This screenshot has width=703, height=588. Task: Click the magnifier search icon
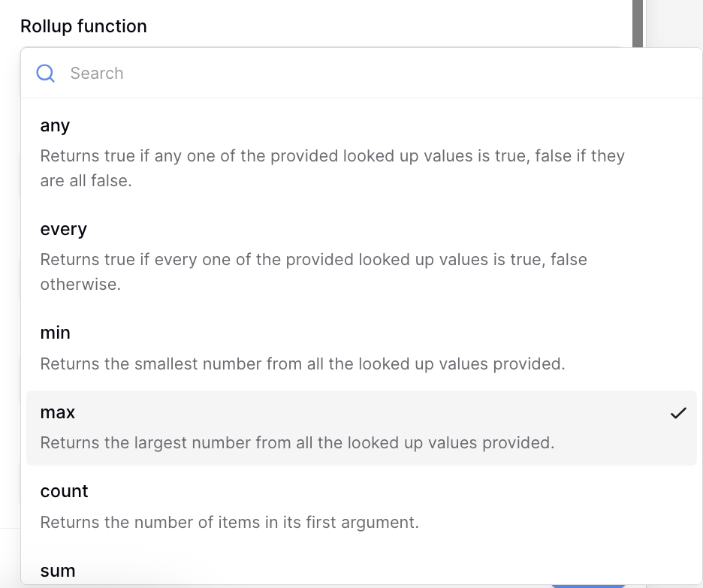tap(46, 74)
